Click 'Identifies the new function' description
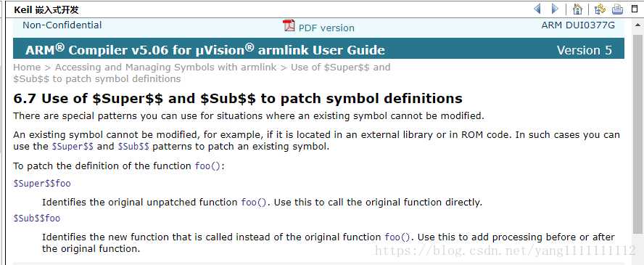The image size is (644, 265). tap(328, 242)
